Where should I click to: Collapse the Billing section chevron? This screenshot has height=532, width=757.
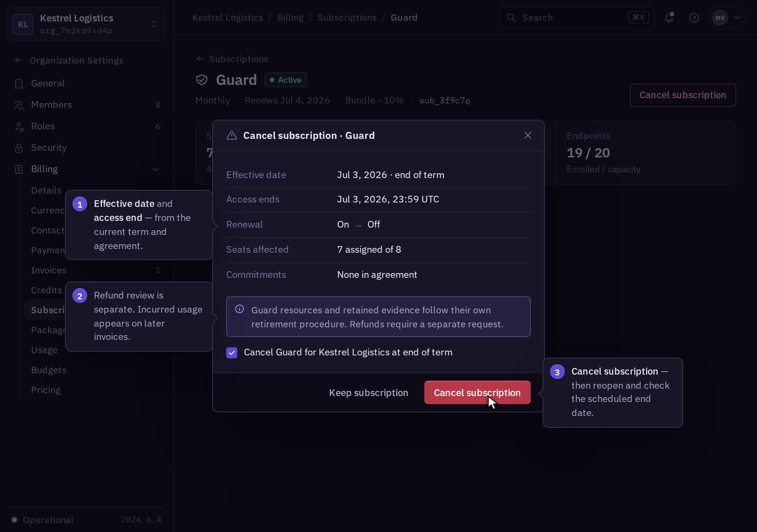156,169
